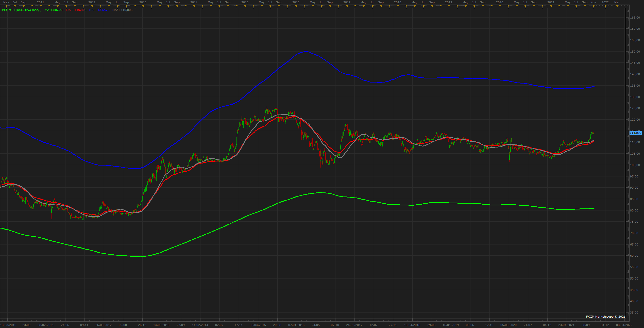Click the 06.04.2015 date axis label

258,325
